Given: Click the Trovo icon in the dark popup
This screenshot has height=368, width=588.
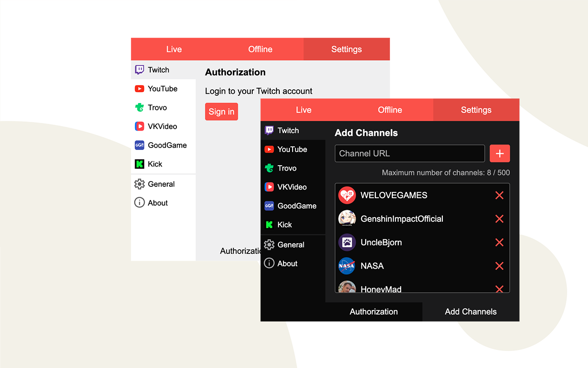Looking at the screenshot, I should point(269,168).
